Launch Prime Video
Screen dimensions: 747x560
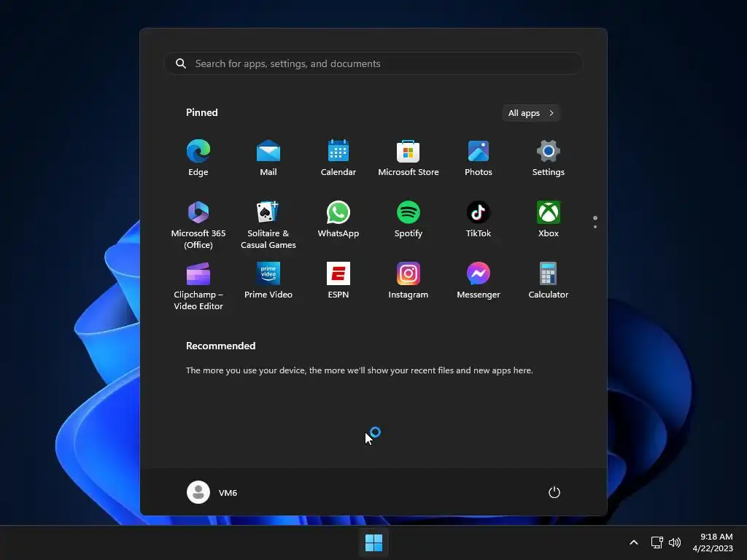pyautogui.click(x=268, y=281)
